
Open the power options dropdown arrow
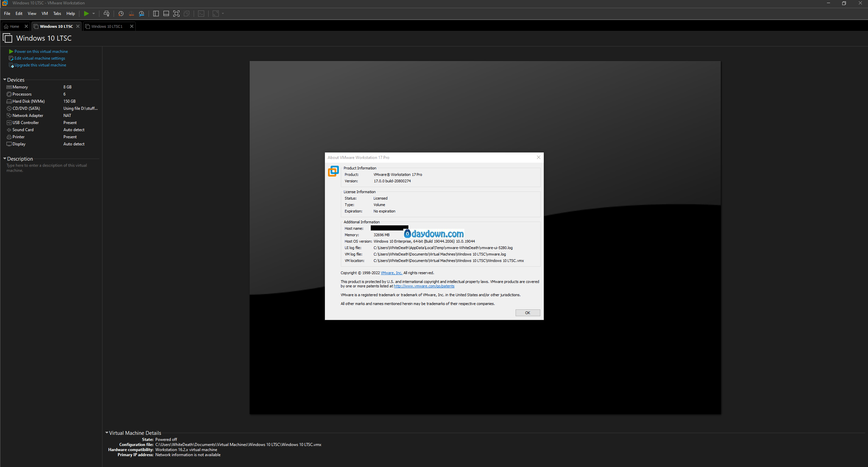coord(94,14)
